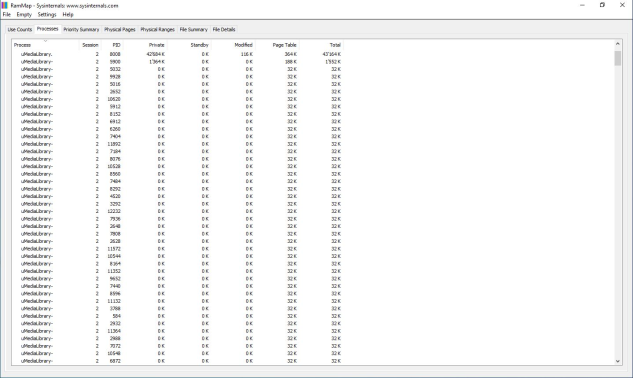Select the process row with PID 7808
Screen dimensions: 633x378
178,233
